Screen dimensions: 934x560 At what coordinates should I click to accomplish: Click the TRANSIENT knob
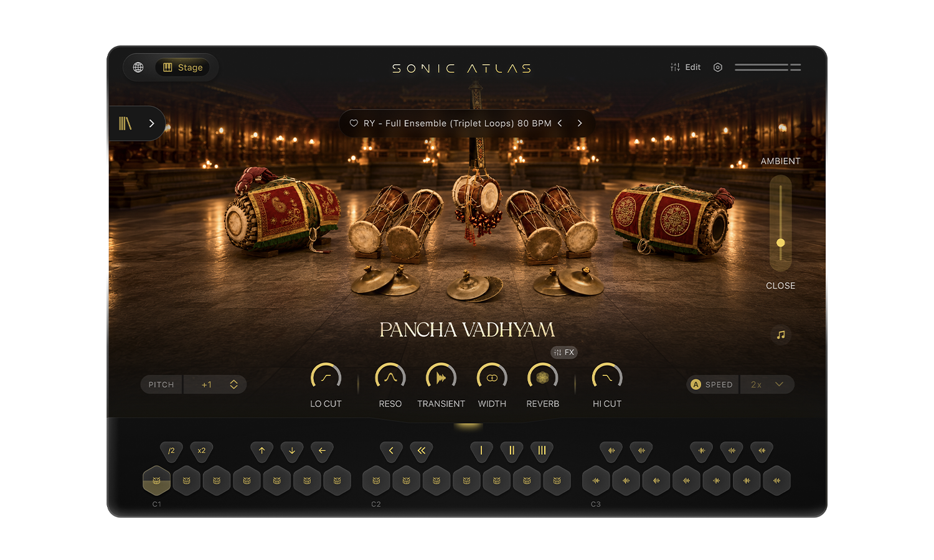(x=441, y=378)
